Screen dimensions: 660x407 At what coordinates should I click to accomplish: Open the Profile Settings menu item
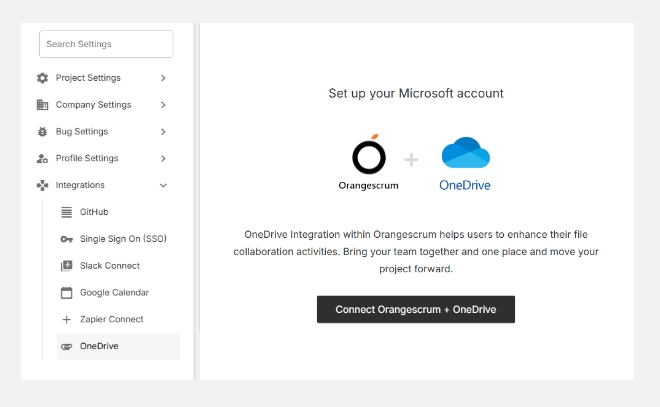103,158
